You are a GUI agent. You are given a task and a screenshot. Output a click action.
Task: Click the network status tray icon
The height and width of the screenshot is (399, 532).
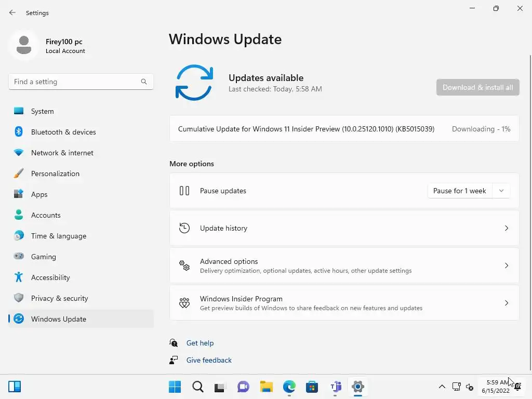click(x=456, y=387)
